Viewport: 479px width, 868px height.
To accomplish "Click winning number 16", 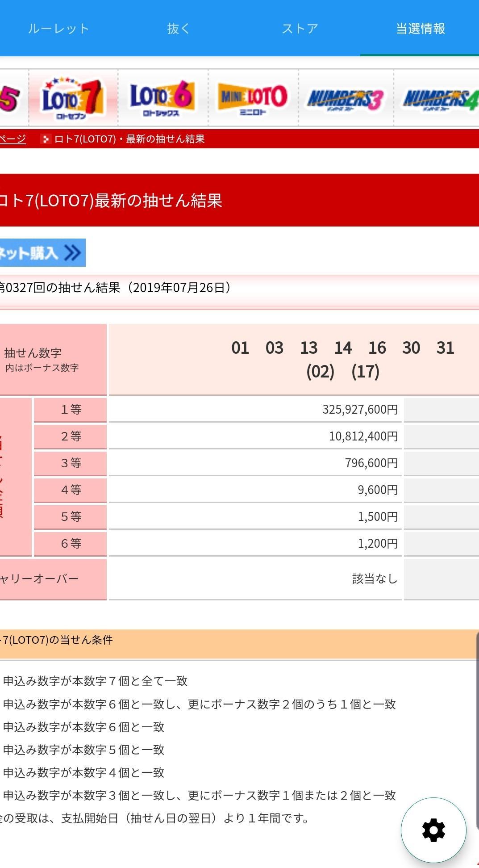I will pyautogui.click(x=377, y=348).
